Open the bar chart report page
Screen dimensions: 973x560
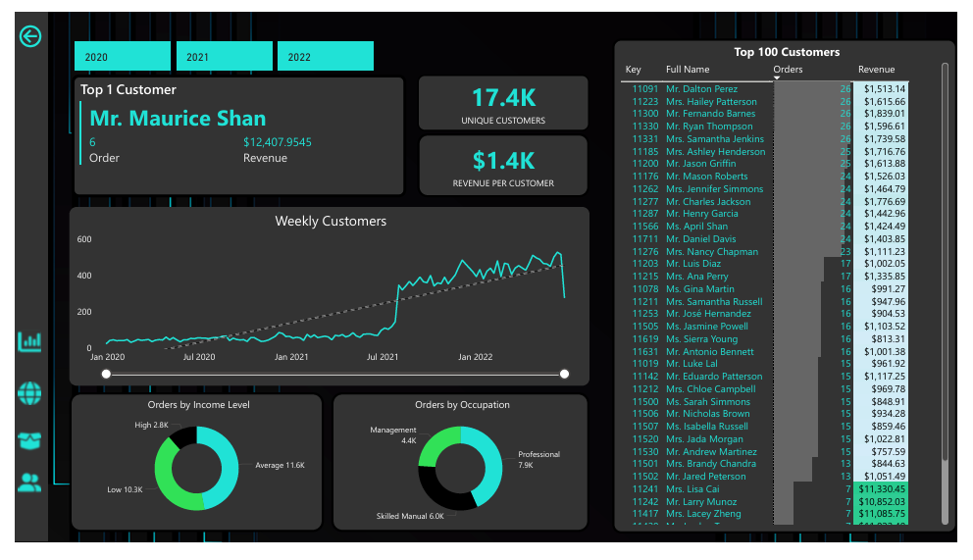[x=30, y=341]
